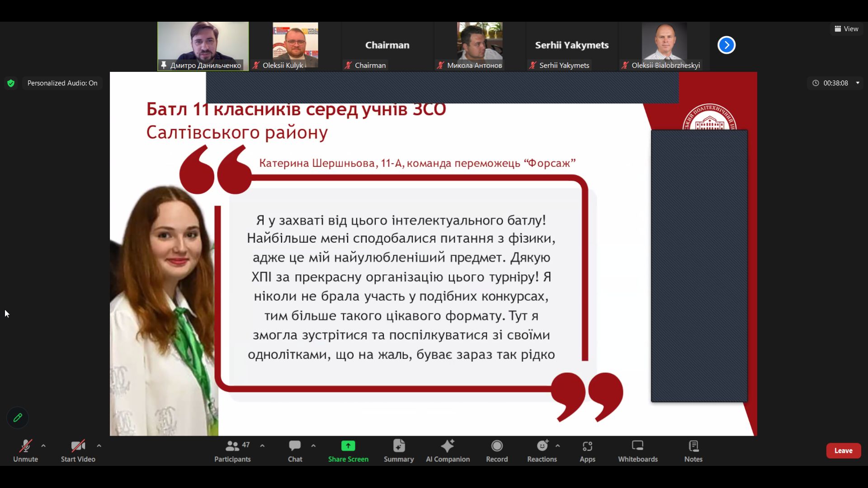Open the Apps panel
Viewport: 868px width, 488px height.
pos(587,446)
